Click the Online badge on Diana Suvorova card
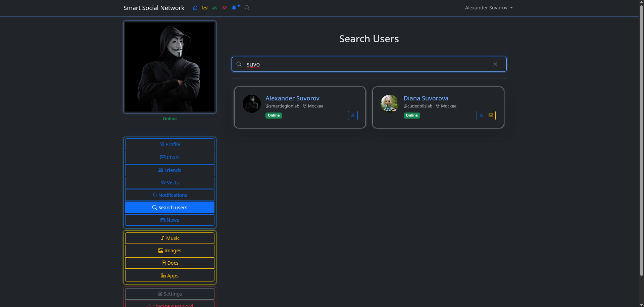This screenshot has height=307, width=644. (x=412, y=116)
